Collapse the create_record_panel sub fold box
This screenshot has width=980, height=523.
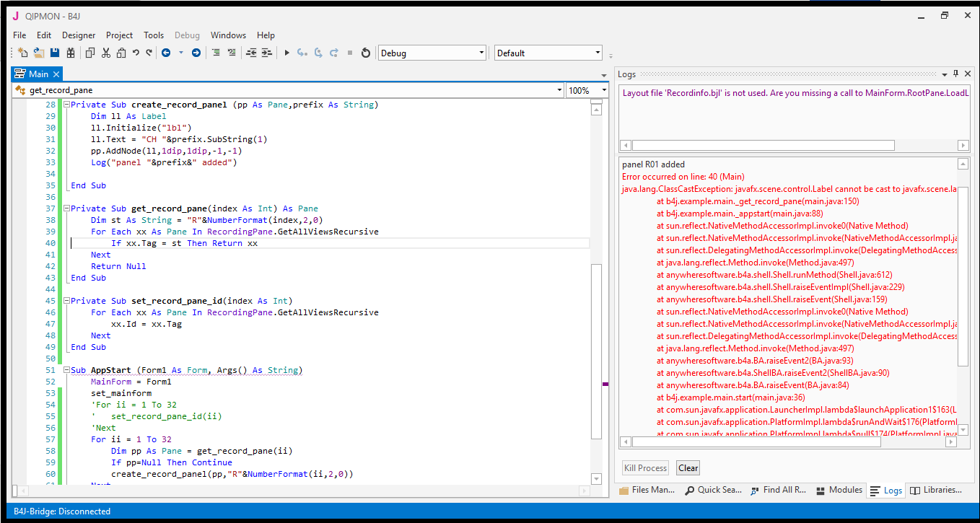(66, 105)
